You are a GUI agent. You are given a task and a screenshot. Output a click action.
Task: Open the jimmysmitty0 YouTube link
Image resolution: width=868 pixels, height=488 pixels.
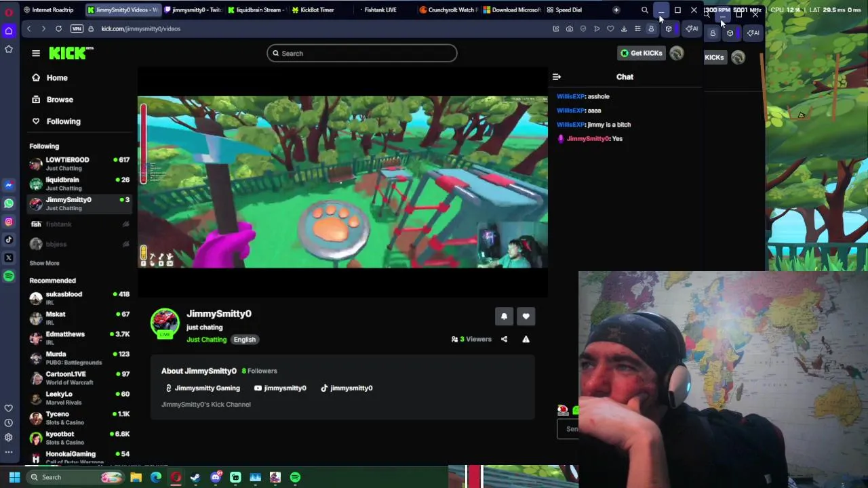coord(280,388)
